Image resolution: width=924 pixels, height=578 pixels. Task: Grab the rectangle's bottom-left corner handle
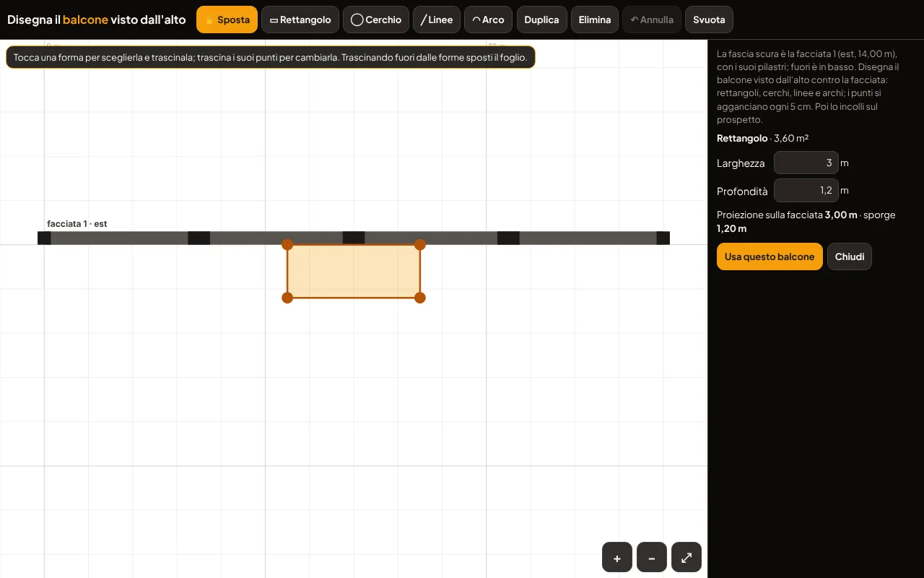click(x=287, y=298)
